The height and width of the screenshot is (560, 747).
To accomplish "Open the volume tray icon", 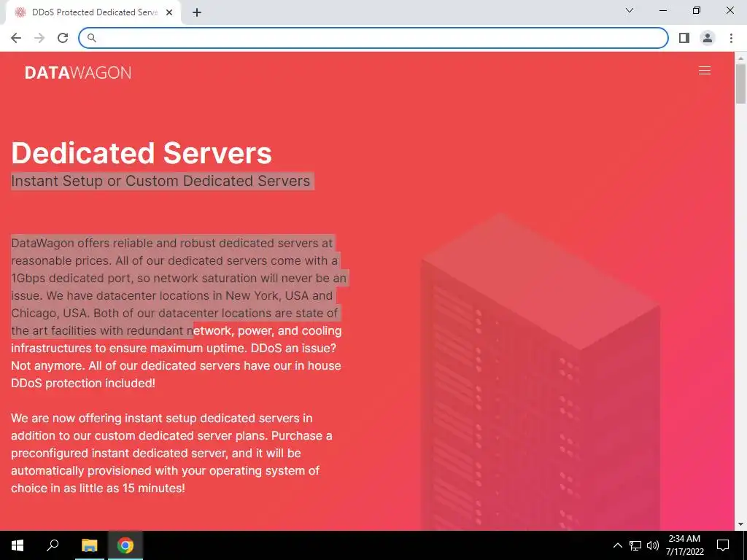I will click(x=653, y=545).
